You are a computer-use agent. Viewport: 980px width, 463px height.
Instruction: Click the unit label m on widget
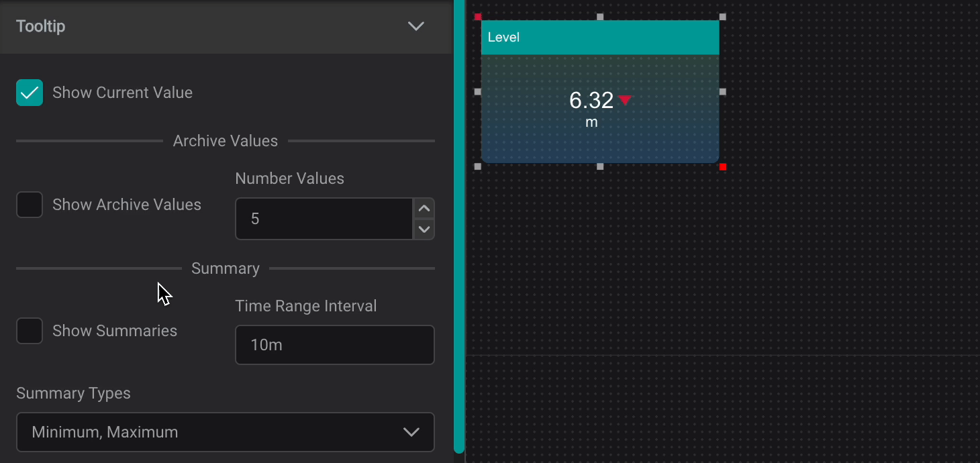coord(591,123)
